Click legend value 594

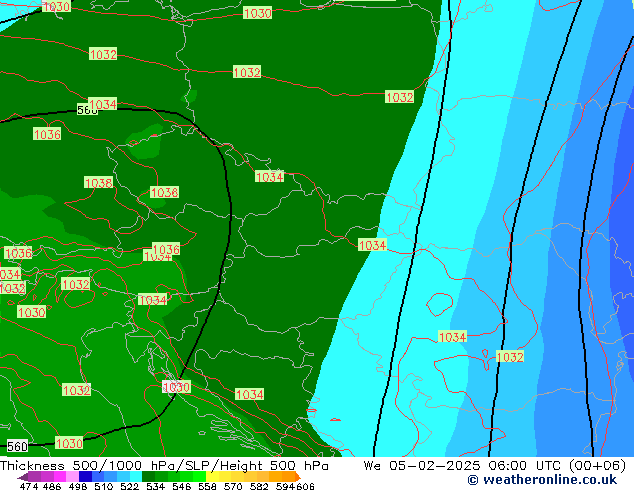pos(285,486)
